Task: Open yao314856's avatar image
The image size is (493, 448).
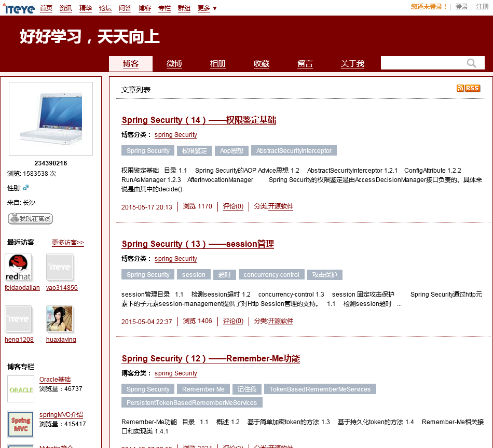Action: coord(60,268)
